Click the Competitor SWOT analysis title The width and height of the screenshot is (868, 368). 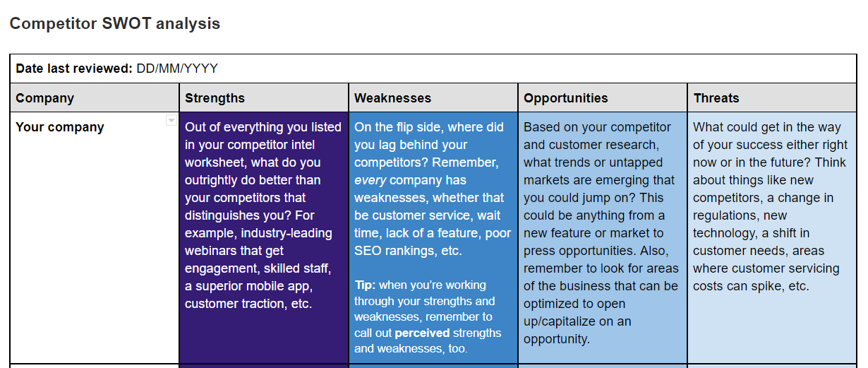(114, 23)
